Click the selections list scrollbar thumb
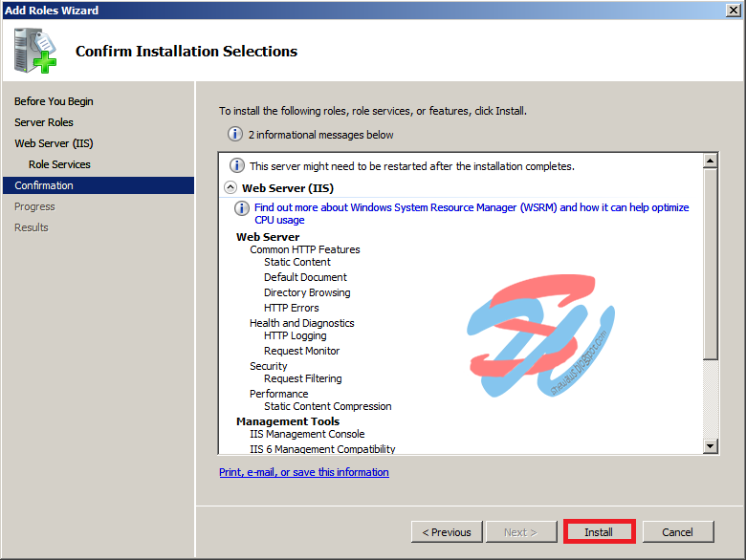Screen dimensions: 746x560 click(710, 264)
